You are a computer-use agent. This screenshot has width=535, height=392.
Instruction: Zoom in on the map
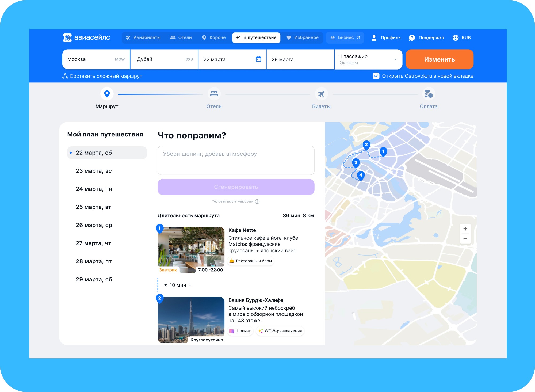tap(465, 229)
